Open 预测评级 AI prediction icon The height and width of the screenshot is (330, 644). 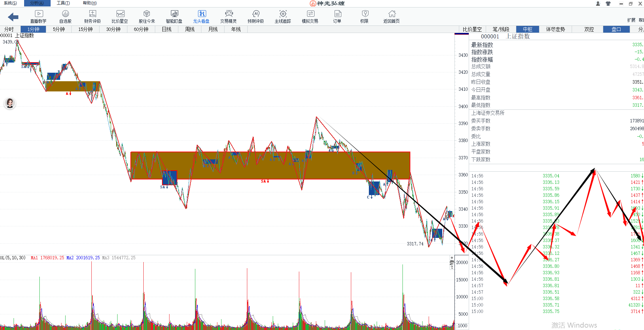point(255,16)
